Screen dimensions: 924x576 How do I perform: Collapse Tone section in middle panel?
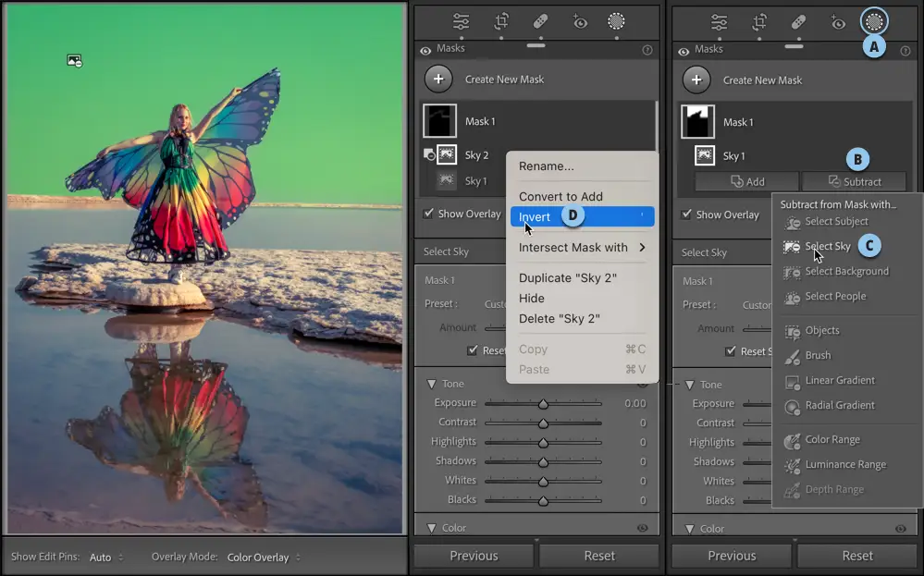(x=431, y=384)
